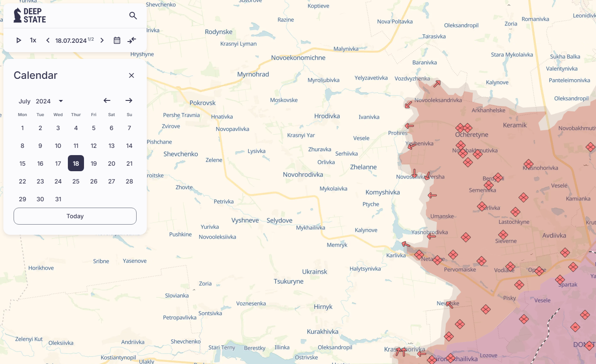
Task: Click unit marker near Krasnohorivka north
Action: click(528, 164)
